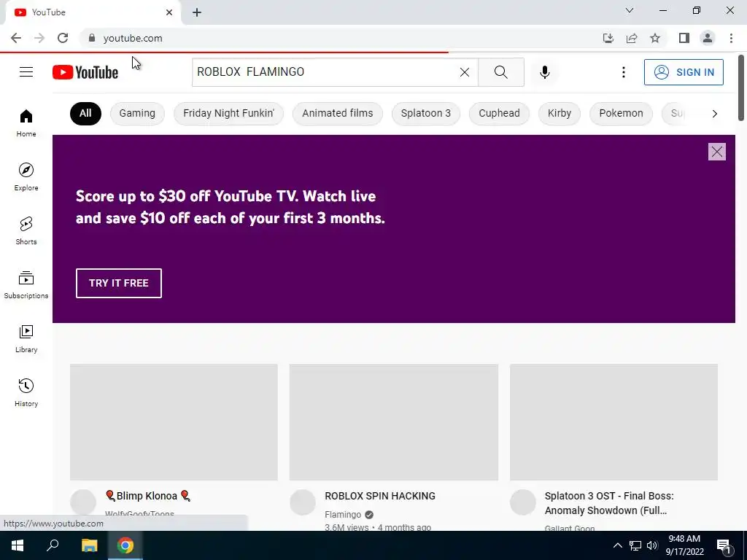Click the Splatoon 3 OST Final Boss title

[609, 503]
